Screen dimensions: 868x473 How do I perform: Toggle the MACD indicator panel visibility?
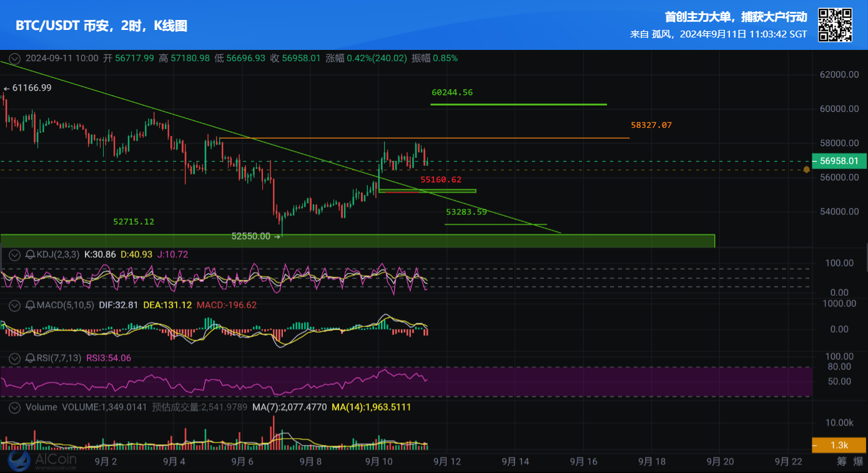tap(13, 306)
